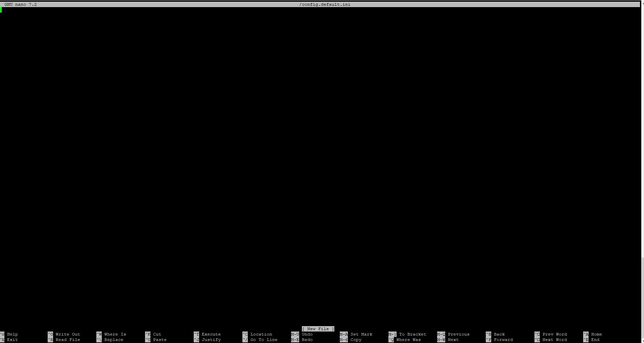Click the Replace shortcut
The width and height of the screenshot is (644, 343).
pos(114,340)
